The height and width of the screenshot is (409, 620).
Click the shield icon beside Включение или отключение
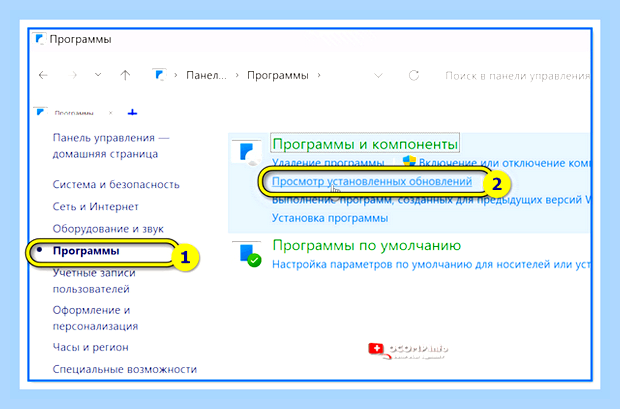click(409, 161)
